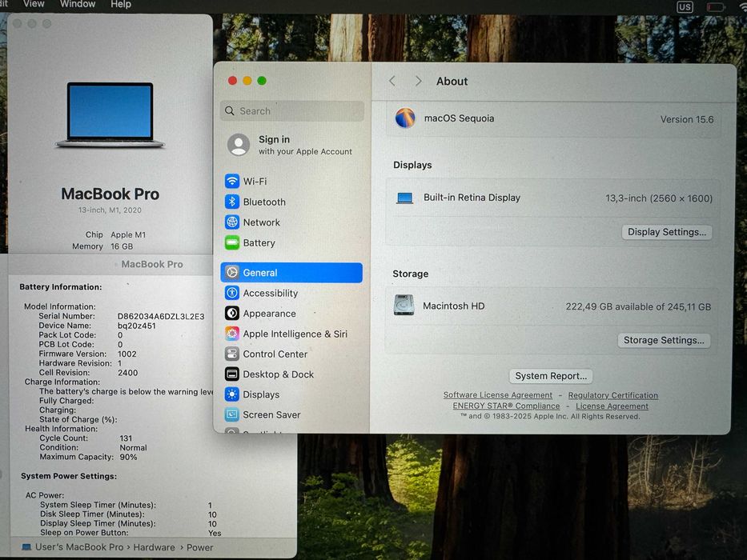747x560 pixels.
Task: Select Control Center in the sidebar list
Action: (291, 354)
